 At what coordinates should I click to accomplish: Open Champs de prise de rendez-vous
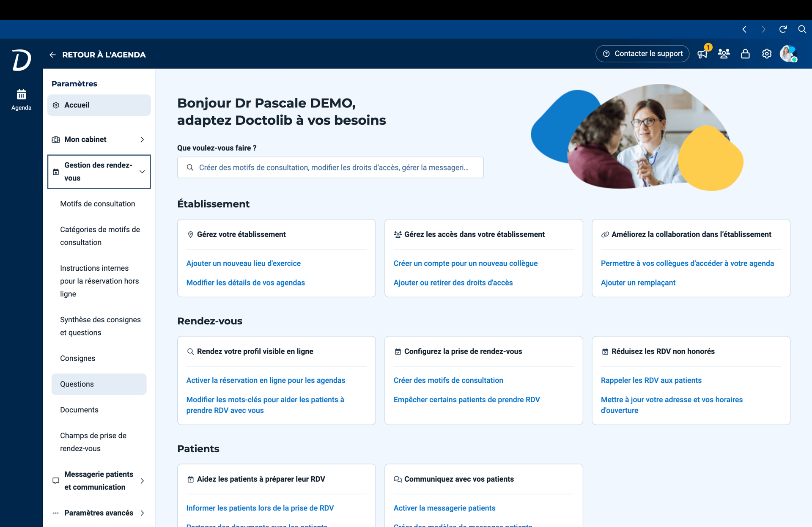pyautogui.click(x=93, y=442)
